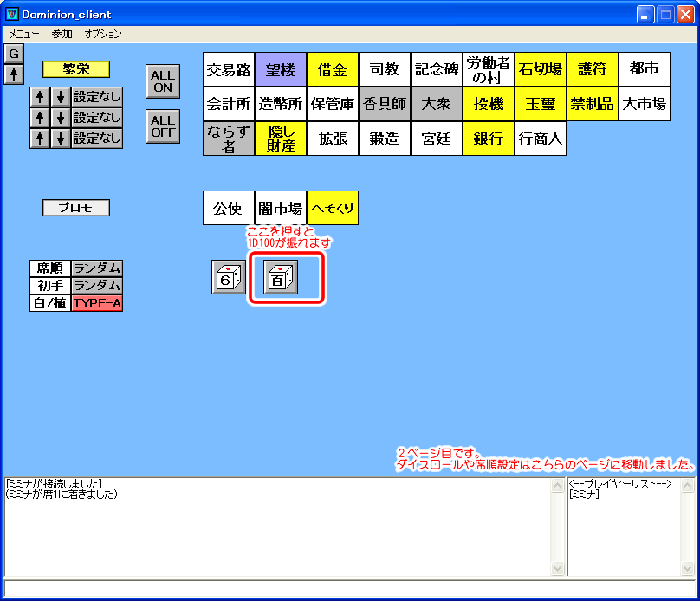Toggle the 都市 card

point(645,69)
